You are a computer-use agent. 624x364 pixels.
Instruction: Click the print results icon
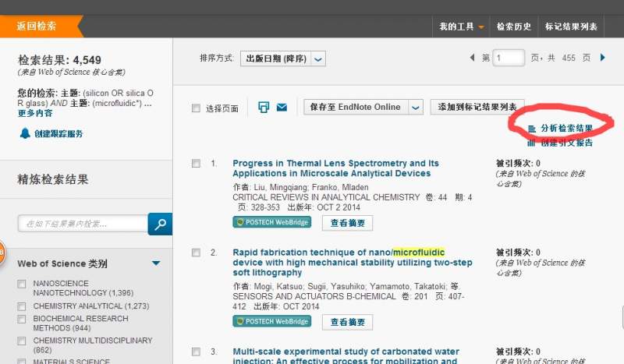264,107
